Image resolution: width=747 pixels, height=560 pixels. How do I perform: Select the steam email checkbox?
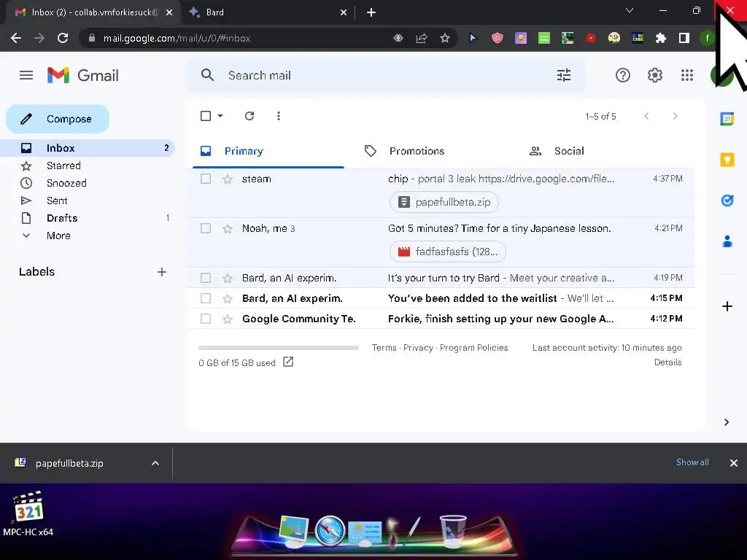click(206, 179)
